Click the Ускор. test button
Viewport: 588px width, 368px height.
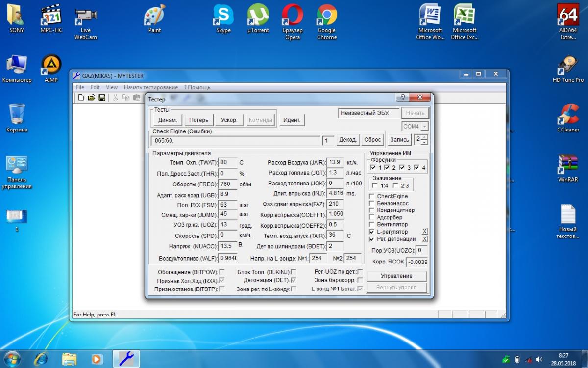pyautogui.click(x=229, y=120)
